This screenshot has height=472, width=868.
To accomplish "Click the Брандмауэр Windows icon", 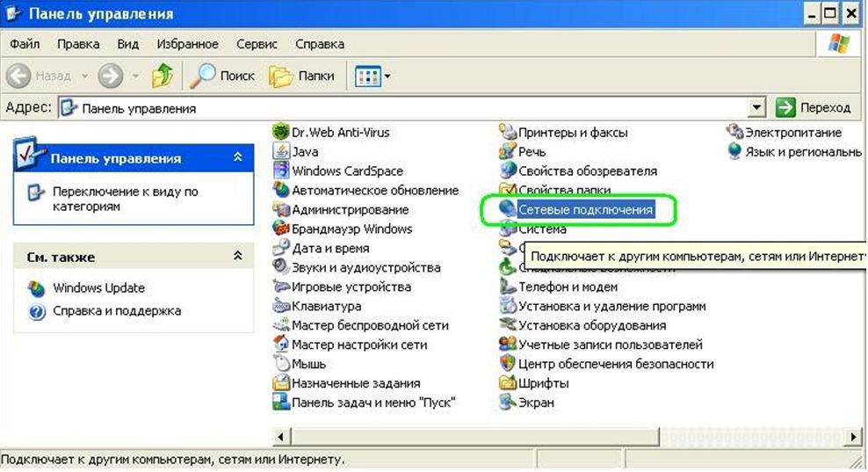I will [x=281, y=229].
